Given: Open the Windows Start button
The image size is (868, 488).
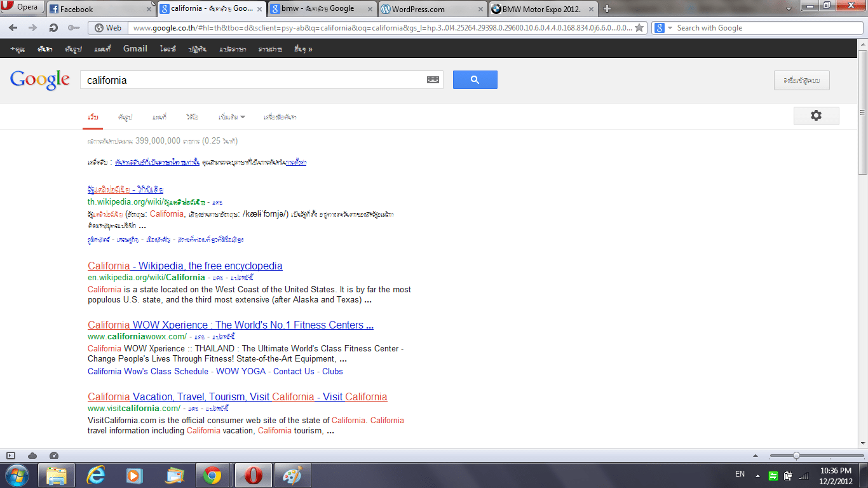Looking at the screenshot, I should (x=16, y=475).
